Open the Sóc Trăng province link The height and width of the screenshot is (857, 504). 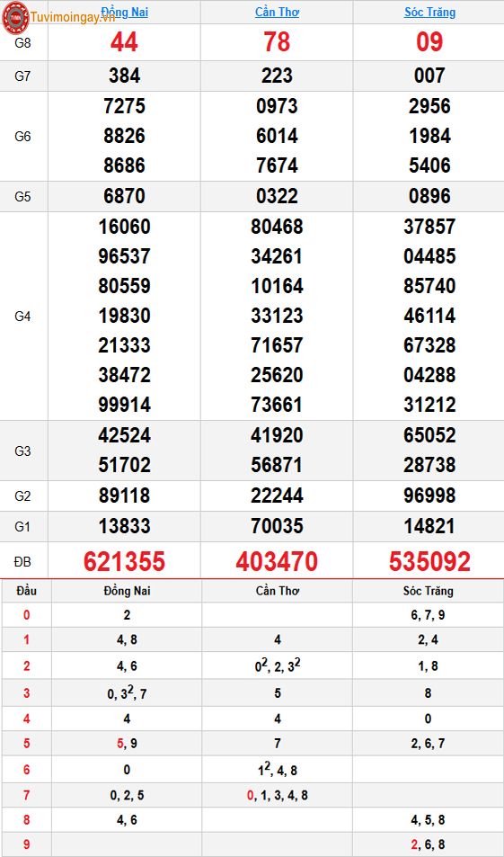point(429,12)
